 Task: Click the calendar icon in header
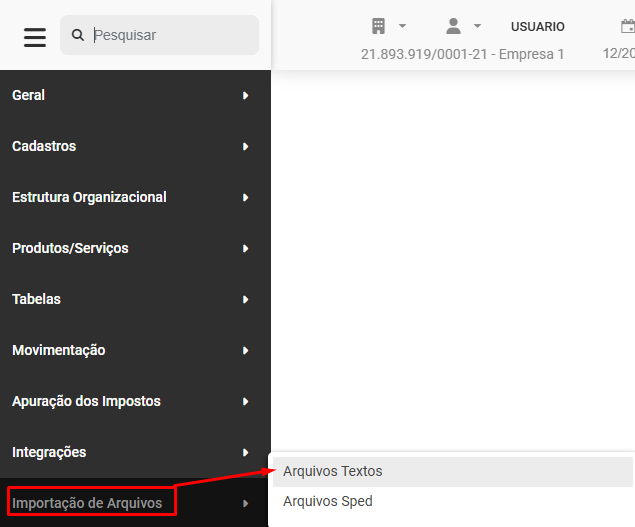627,26
